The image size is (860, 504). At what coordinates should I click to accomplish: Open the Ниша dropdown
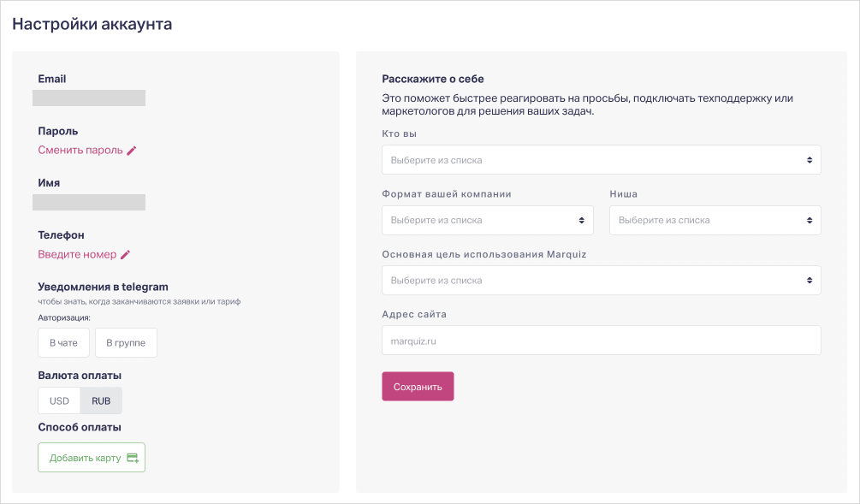point(715,220)
